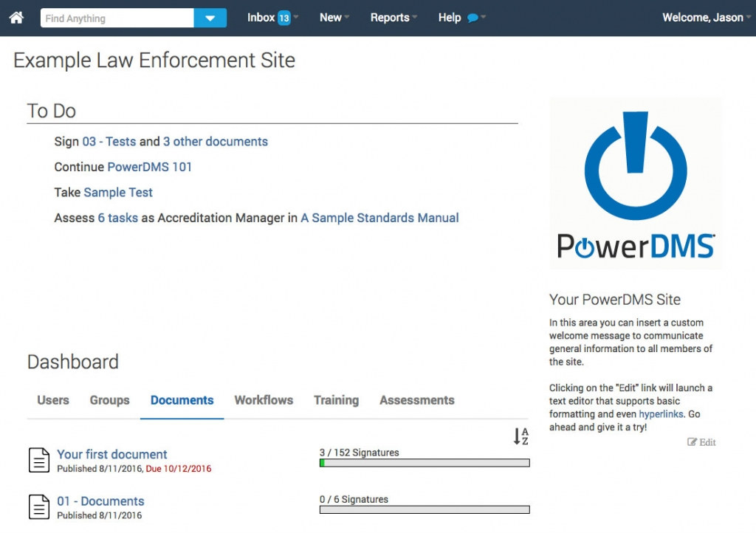Click the 0 / 6 Signatures progress bar

[x=425, y=510]
